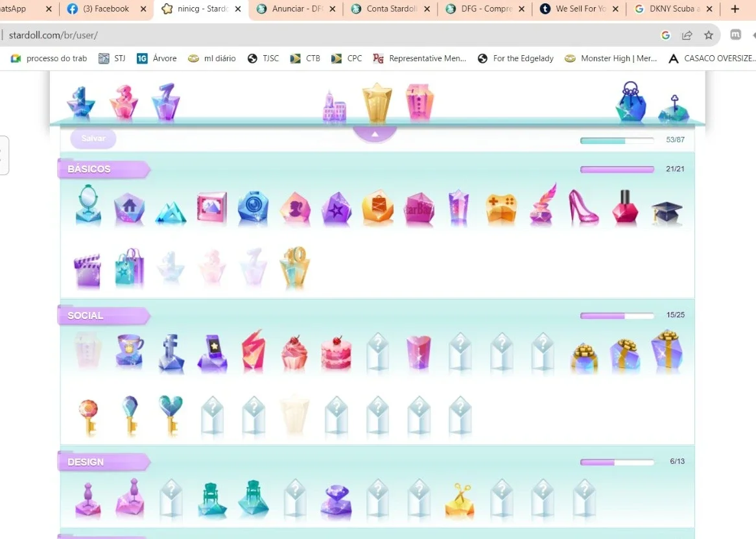Viewport: 756px width, 539px height.
Task: Click the teal shopping bags badge
Action: click(129, 268)
